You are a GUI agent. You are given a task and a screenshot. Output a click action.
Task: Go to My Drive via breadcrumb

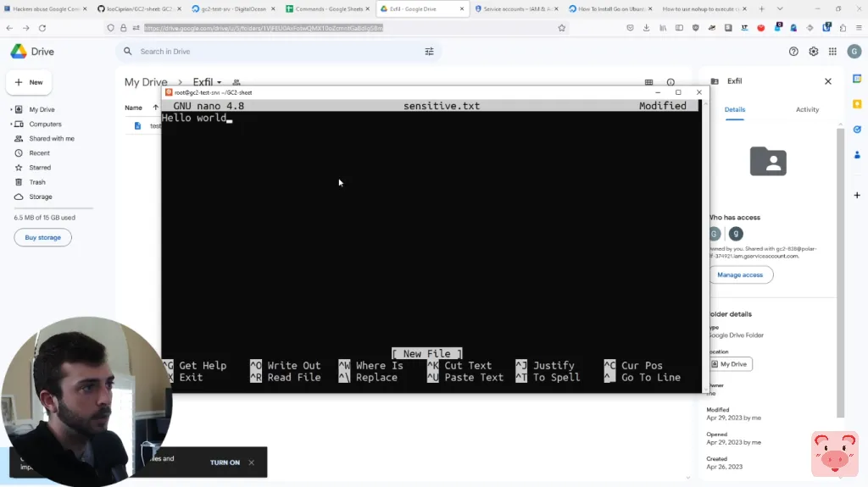coord(146,82)
